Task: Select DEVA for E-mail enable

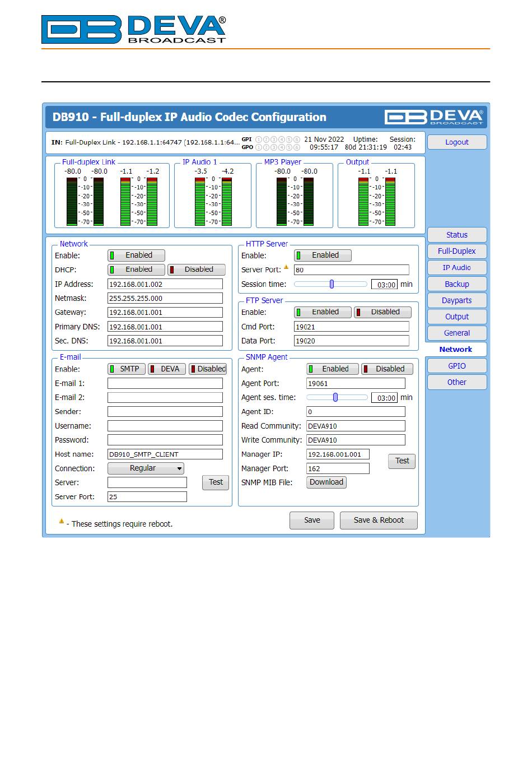Action: point(167,369)
